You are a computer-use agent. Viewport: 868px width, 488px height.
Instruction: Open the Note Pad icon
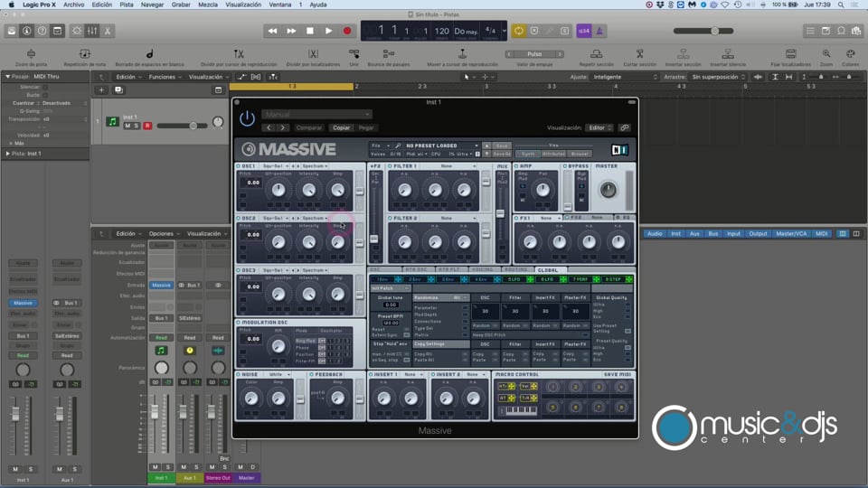click(826, 31)
